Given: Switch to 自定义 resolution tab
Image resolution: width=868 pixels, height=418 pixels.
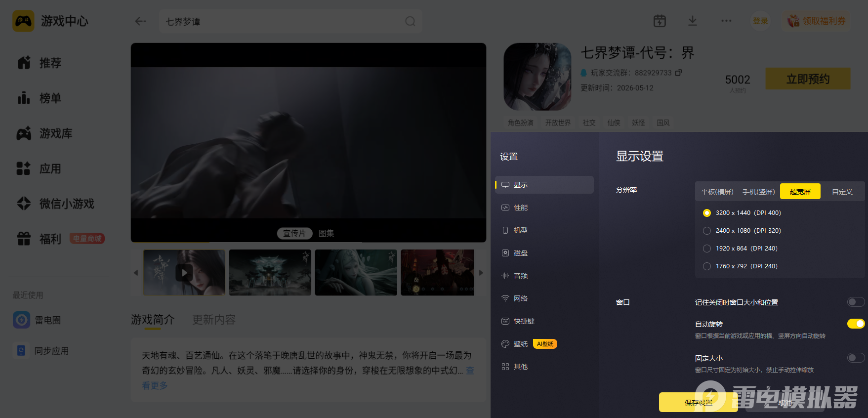Looking at the screenshot, I should click(x=842, y=192).
